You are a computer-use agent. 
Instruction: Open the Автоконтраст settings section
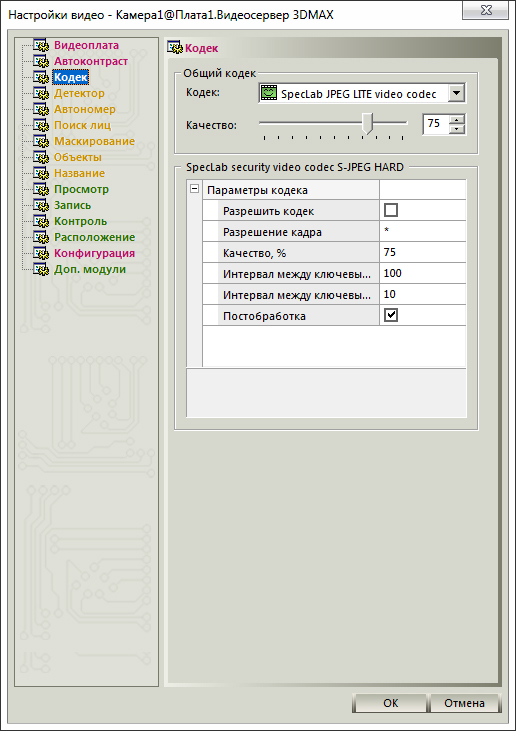[x=91, y=61]
